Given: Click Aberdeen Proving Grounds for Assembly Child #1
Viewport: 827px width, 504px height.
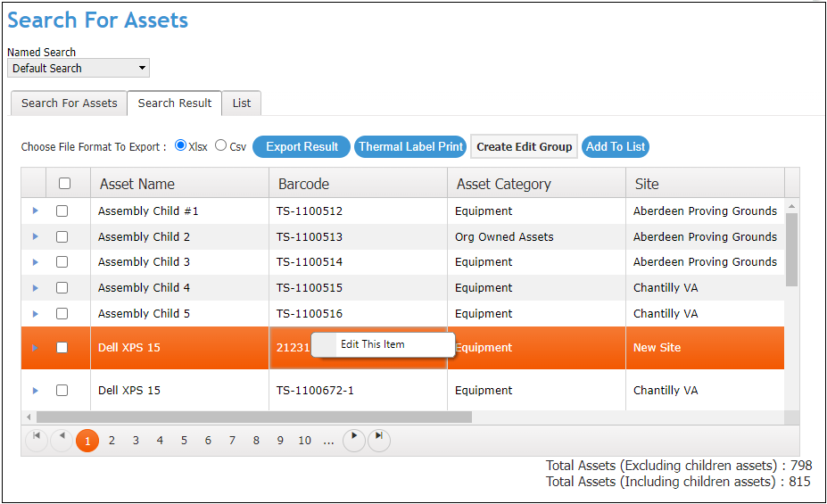Looking at the screenshot, I should (x=705, y=211).
